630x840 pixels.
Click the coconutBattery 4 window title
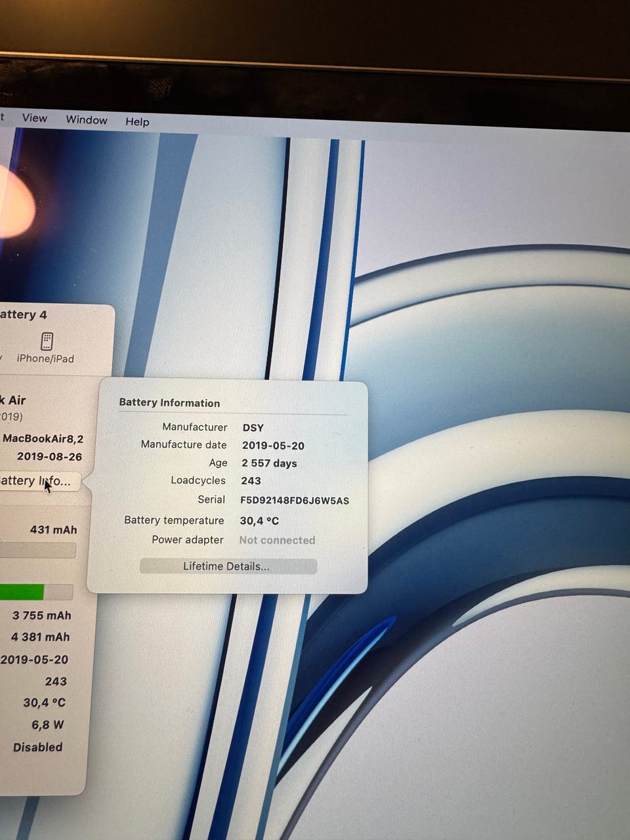point(24,315)
